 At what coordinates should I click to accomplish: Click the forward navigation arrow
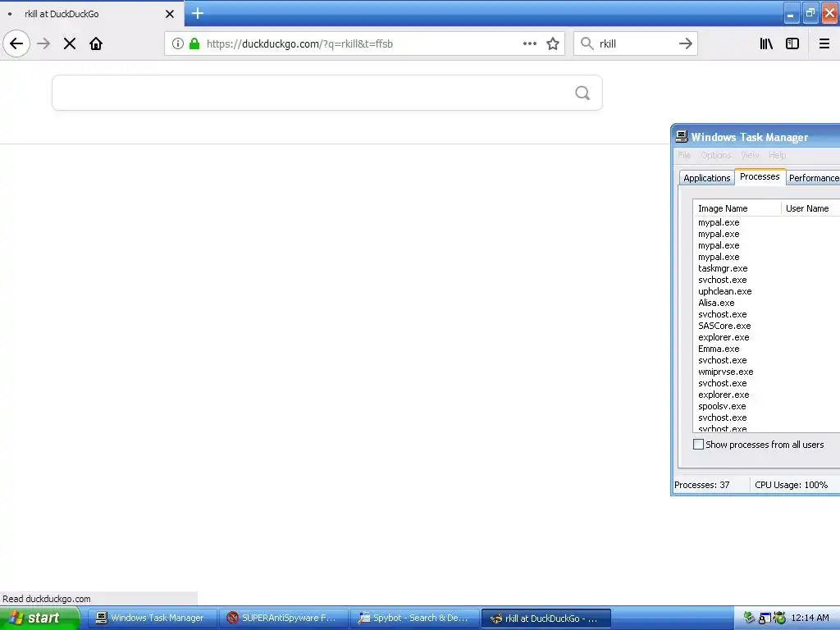tap(43, 43)
